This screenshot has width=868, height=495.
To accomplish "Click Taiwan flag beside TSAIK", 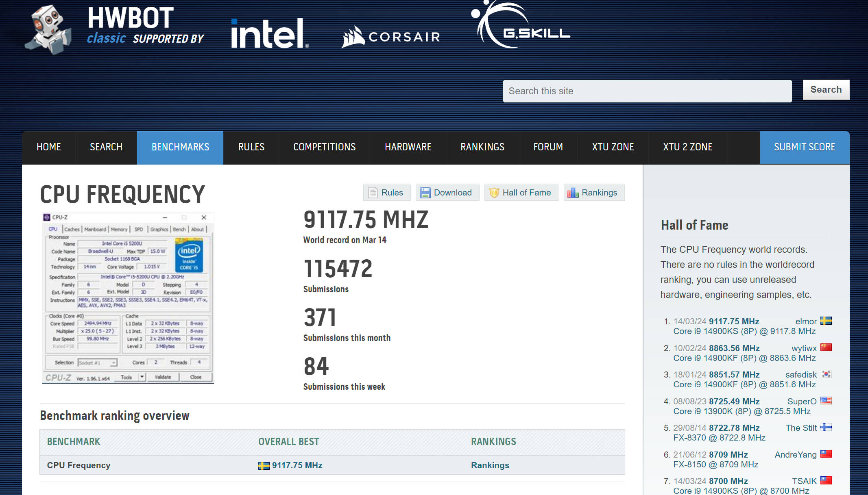I will (x=826, y=481).
